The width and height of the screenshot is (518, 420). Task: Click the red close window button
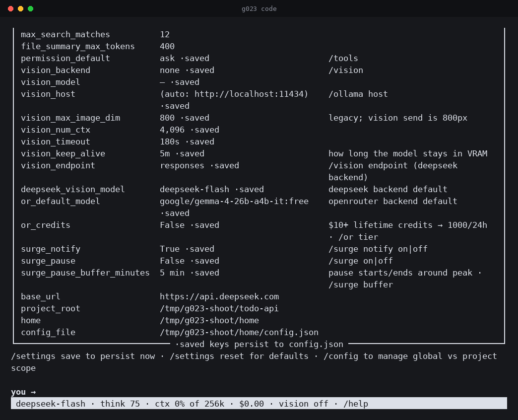pyautogui.click(x=10, y=8)
